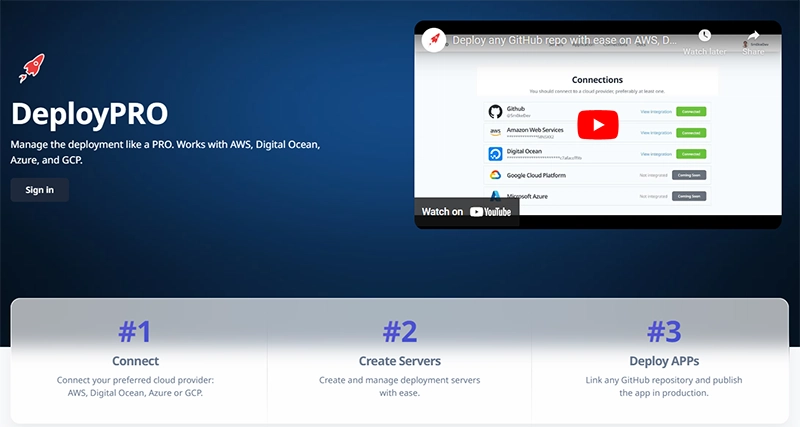800x427 pixels.
Task: Click View integration for Digital Ocean
Action: [656, 154]
